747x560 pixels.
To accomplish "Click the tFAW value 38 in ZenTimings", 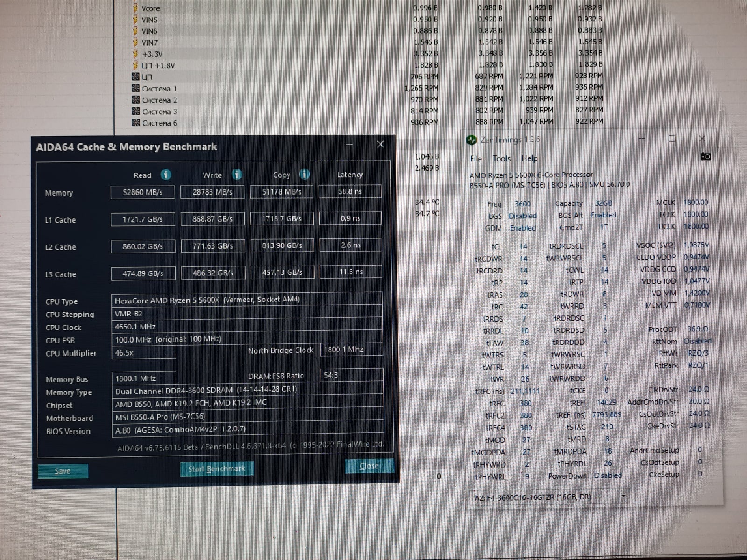I will tap(524, 343).
